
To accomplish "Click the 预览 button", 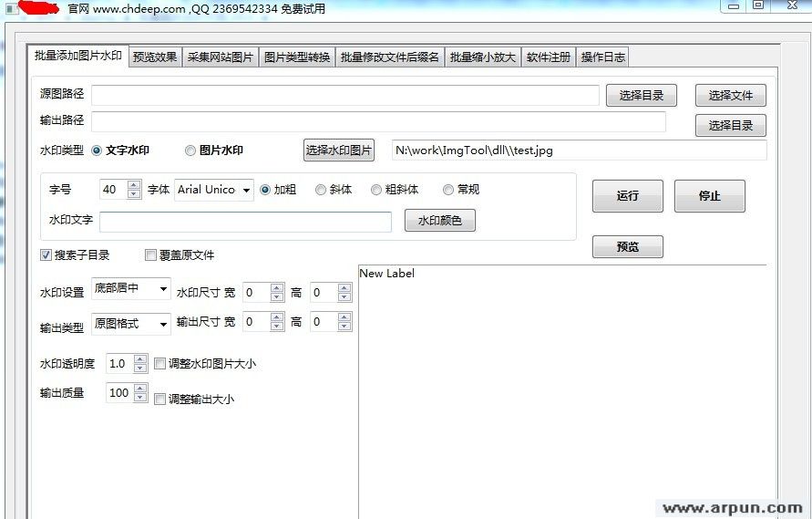I will [x=627, y=246].
